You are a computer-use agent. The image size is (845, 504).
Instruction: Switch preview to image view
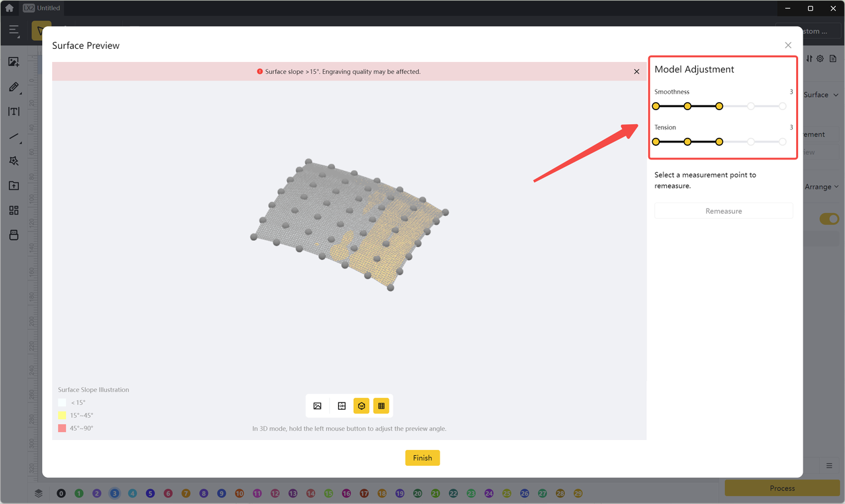tap(318, 406)
